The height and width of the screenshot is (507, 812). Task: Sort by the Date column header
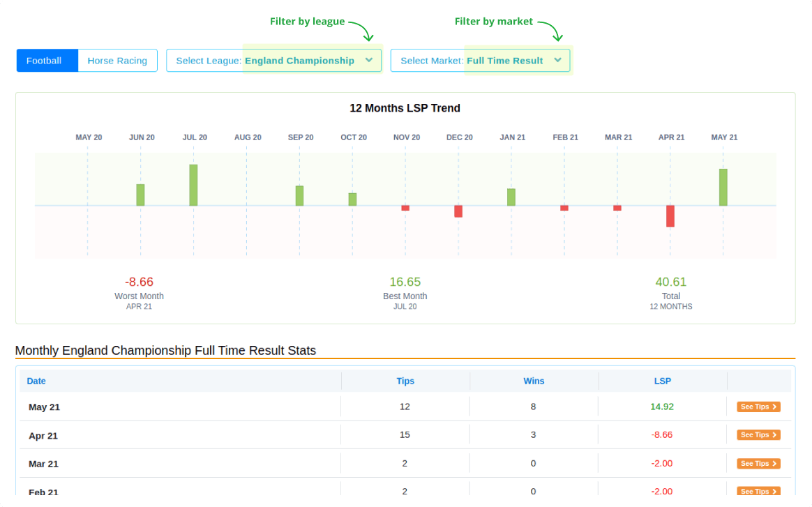point(36,381)
